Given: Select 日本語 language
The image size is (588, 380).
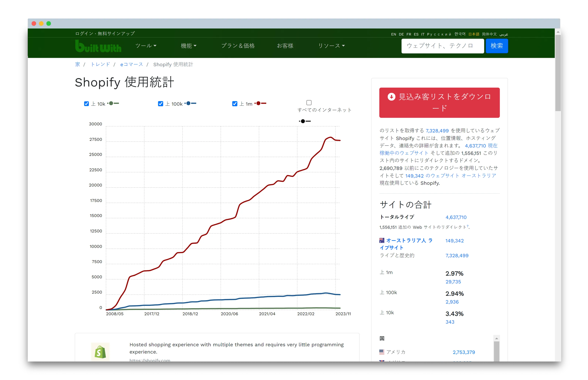Looking at the screenshot, I should [x=474, y=34].
